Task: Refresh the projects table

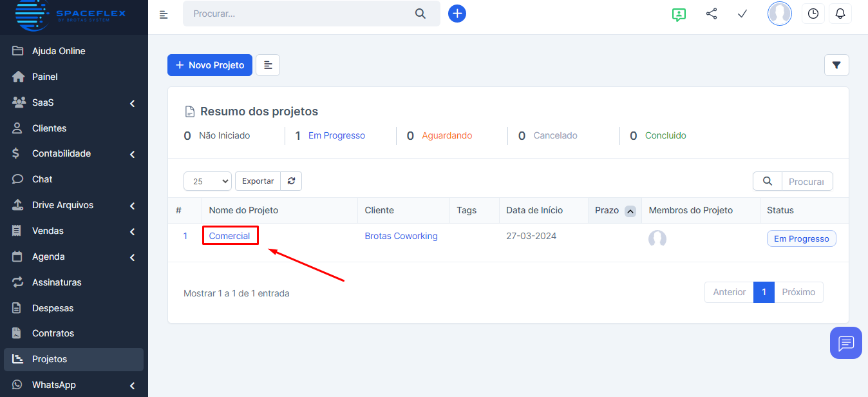Action: tap(291, 181)
